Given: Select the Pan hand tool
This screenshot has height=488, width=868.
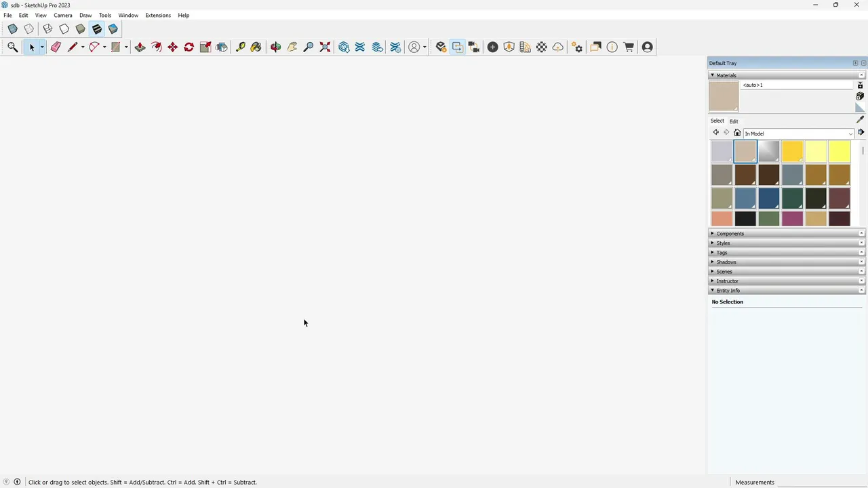Looking at the screenshot, I should pyautogui.click(x=292, y=47).
